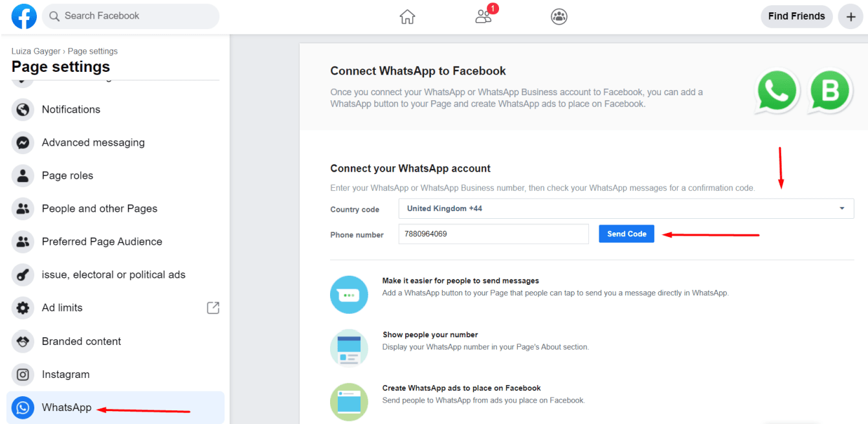868x424 pixels.
Task: Click the 'Page settings' title heading
Action: click(x=61, y=67)
